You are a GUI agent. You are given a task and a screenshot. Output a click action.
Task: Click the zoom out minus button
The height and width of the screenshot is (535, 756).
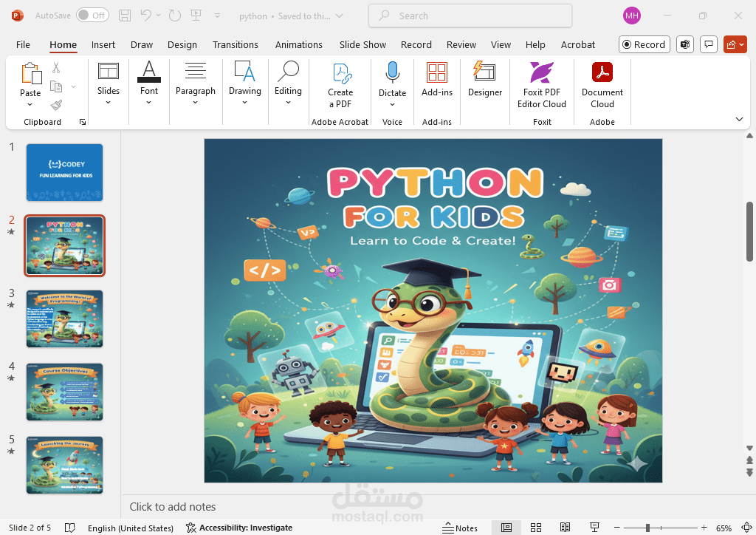616,528
